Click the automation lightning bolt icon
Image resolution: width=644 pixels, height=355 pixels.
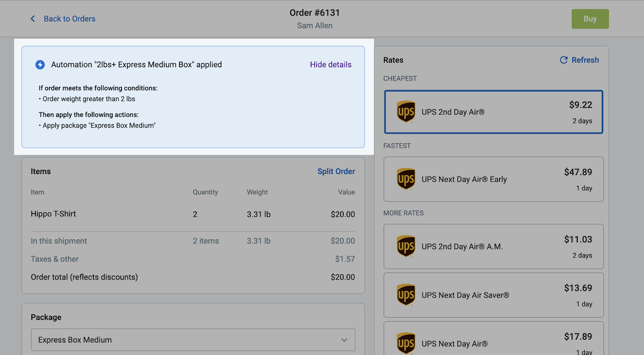click(40, 64)
